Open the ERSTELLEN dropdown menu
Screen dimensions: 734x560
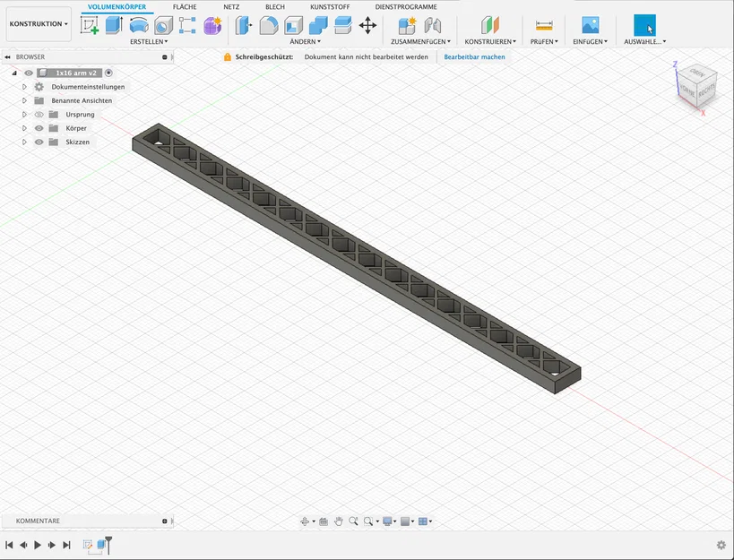[x=149, y=41]
